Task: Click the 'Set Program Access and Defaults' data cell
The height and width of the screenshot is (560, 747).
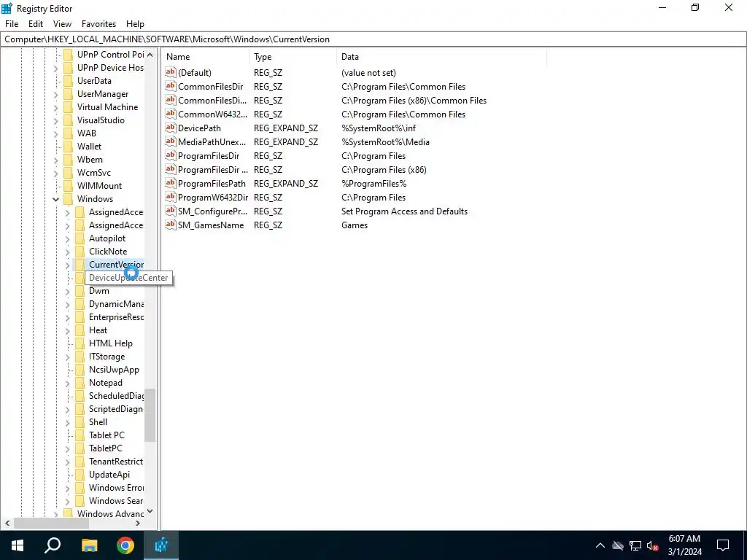Action: coord(404,211)
